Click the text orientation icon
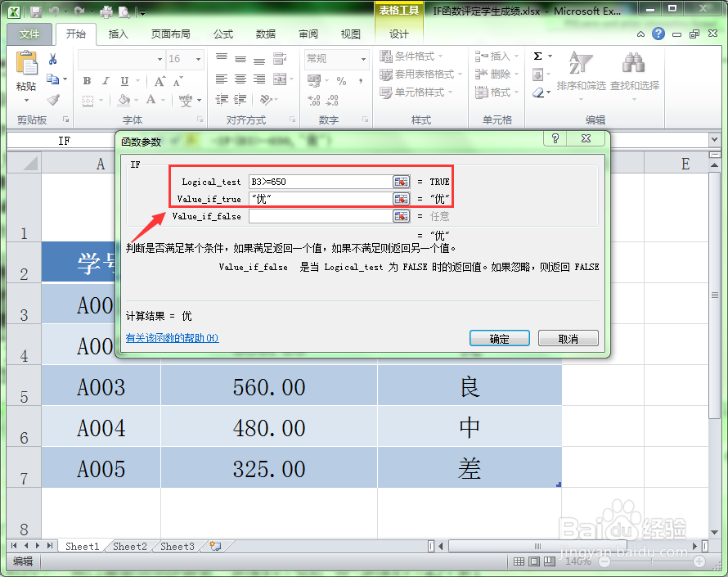The width and height of the screenshot is (728, 577). 266,99
